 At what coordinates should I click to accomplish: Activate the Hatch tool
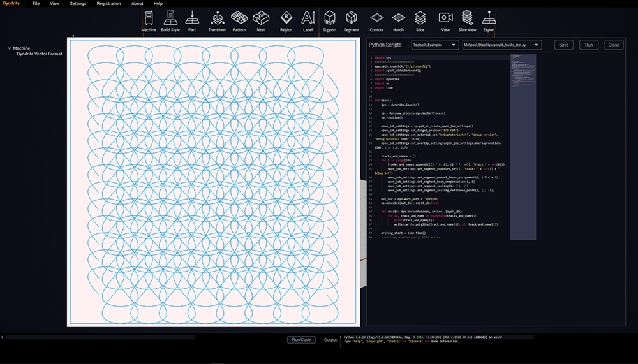pyautogui.click(x=398, y=18)
